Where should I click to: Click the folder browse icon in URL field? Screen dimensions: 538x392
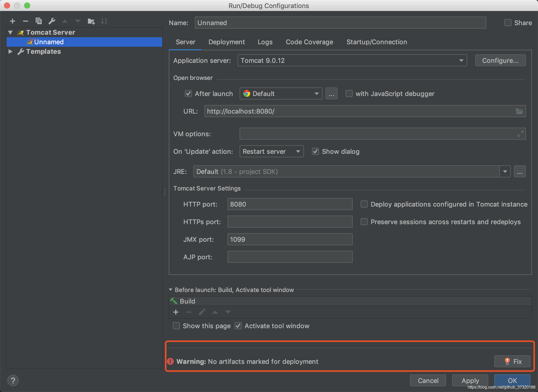click(519, 111)
